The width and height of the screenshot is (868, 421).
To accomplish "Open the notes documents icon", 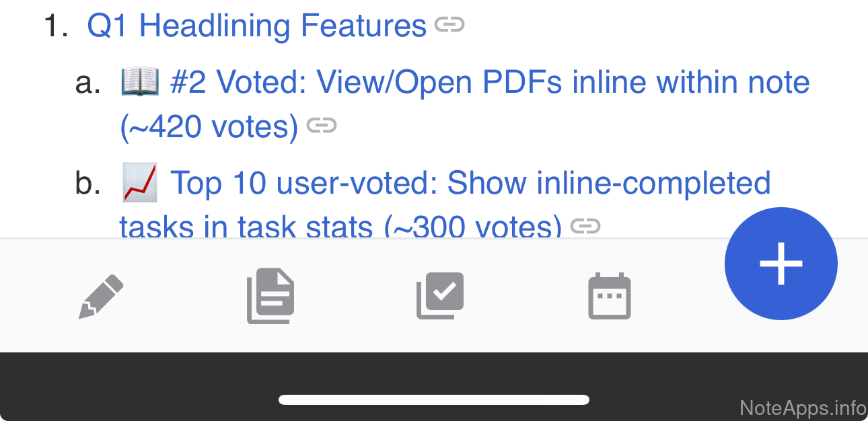I will point(270,296).
